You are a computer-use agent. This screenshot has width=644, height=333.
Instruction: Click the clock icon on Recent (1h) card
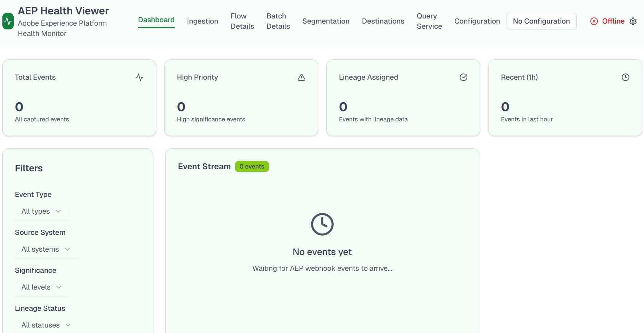tap(626, 77)
